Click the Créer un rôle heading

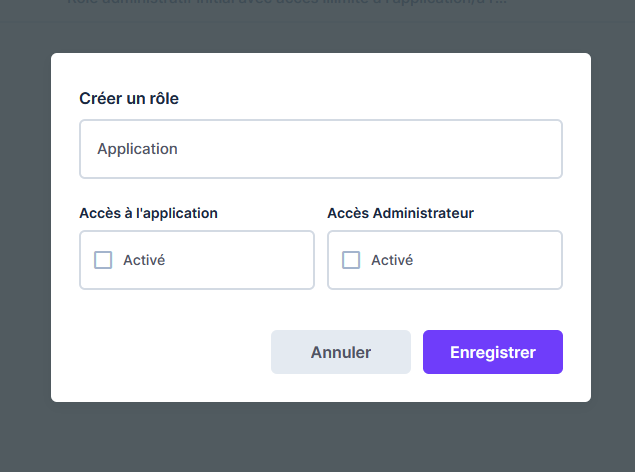tap(129, 98)
